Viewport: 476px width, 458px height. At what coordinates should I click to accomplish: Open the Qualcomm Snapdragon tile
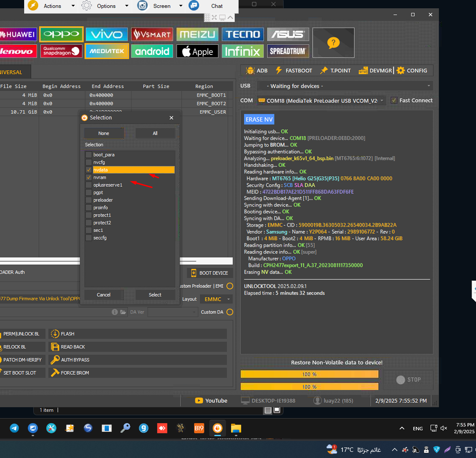pos(62,51)
